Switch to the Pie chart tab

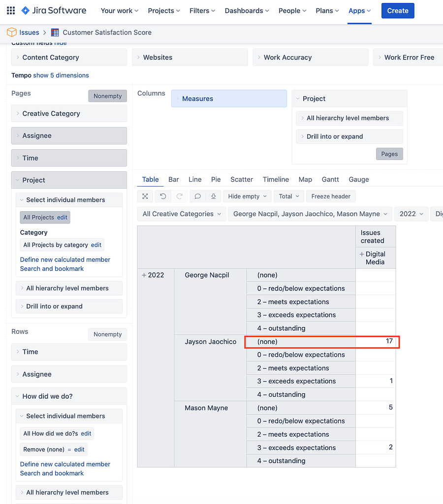pos(216,180)
